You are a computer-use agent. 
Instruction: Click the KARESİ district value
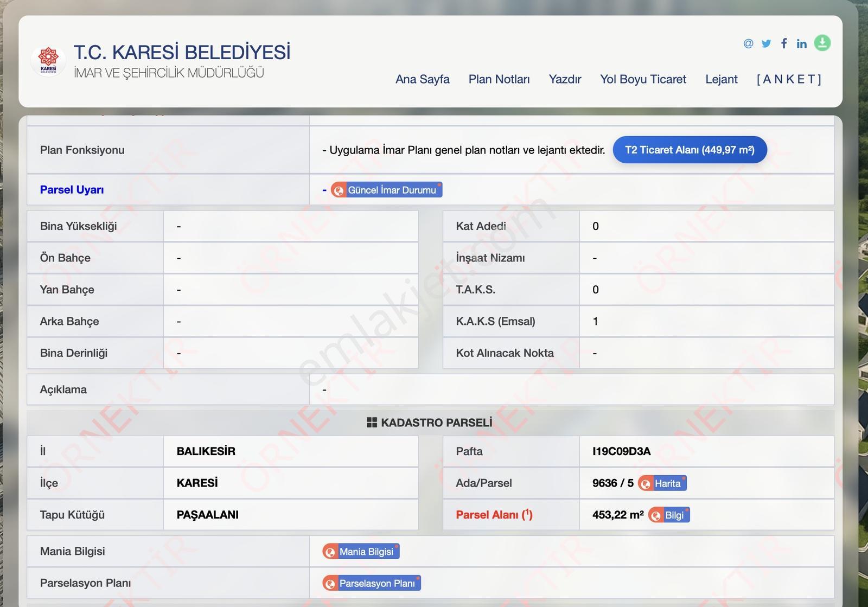[197, 483]
